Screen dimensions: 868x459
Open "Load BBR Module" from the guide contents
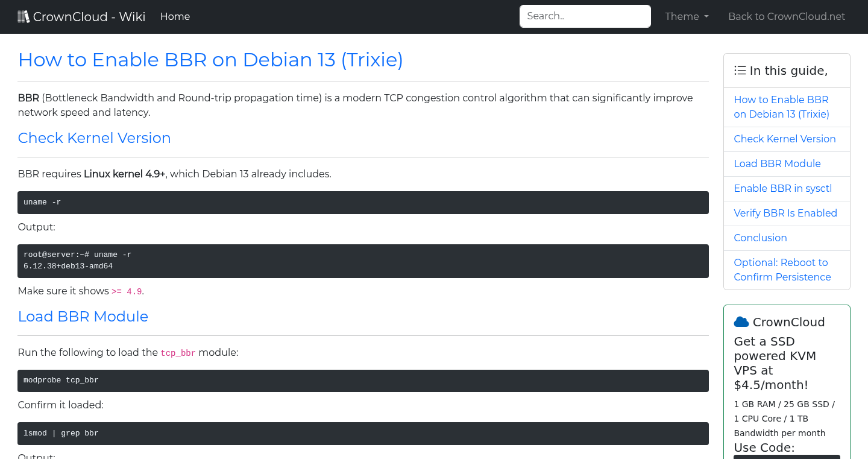[777, 163]
